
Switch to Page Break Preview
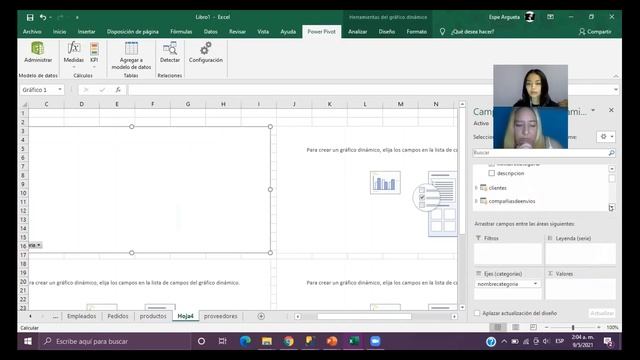tap(533, 327)
